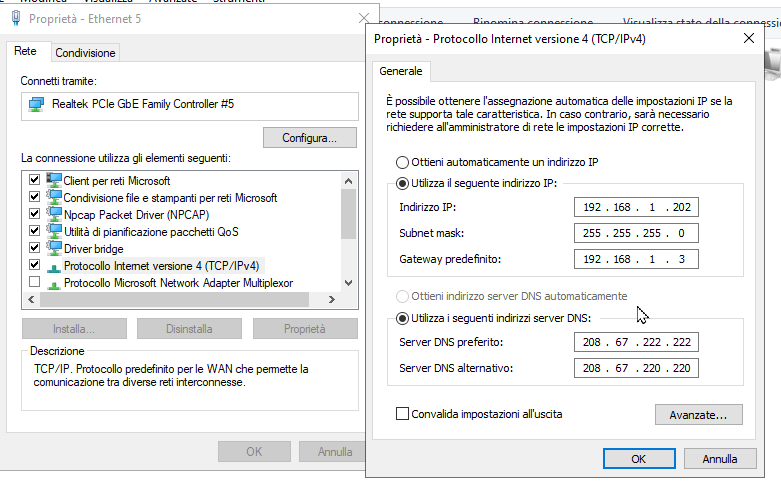Click the Server DNS preferito field
The image size is (781, 483).
(636, 343)
